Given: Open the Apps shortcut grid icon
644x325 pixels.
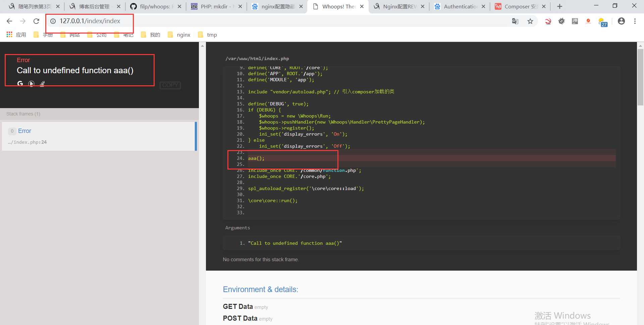Looking at the screenshot, I should click(9, 35).
